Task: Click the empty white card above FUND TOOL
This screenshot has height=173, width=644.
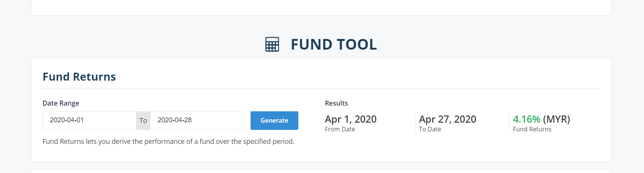Action: [321, 8]
